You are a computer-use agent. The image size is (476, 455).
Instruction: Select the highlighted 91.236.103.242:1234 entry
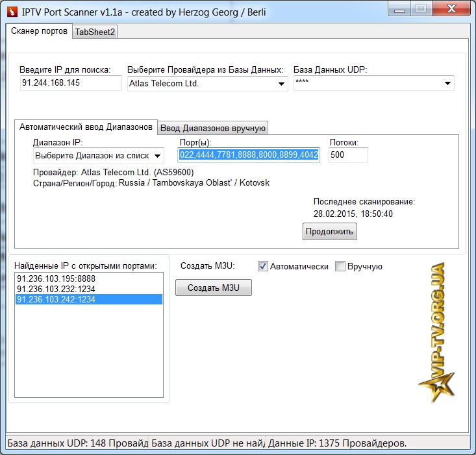[x=89, y=299]
